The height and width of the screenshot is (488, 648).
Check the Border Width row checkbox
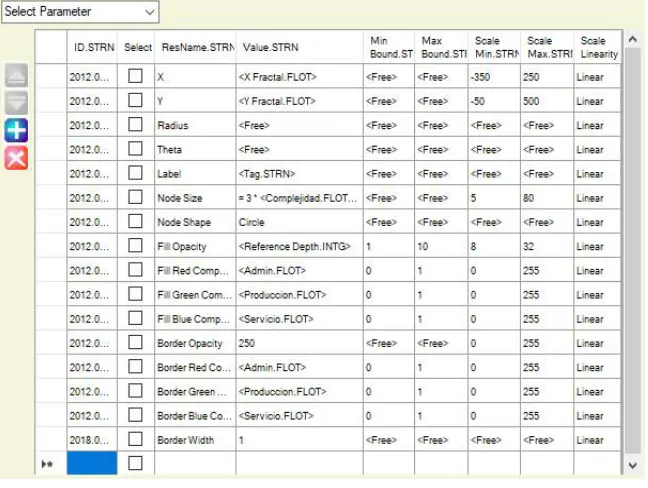pyautogui.click(x=135, y=439)
